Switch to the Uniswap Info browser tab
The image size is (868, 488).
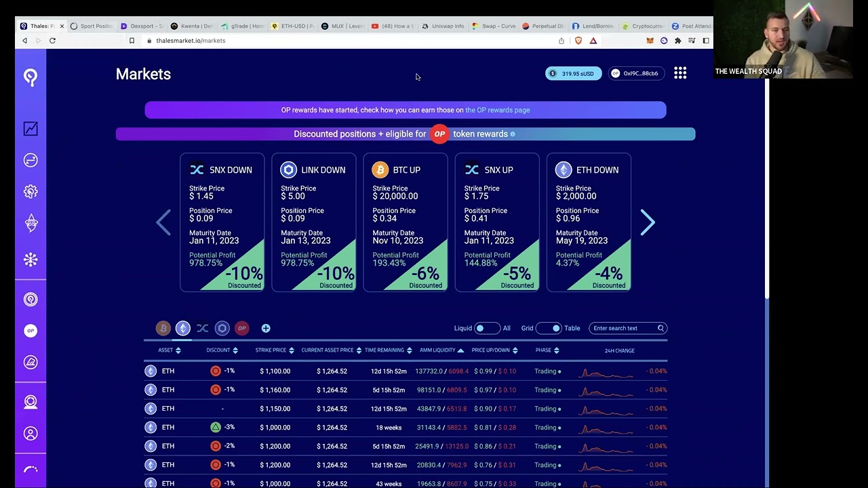[x=443, y=26]
